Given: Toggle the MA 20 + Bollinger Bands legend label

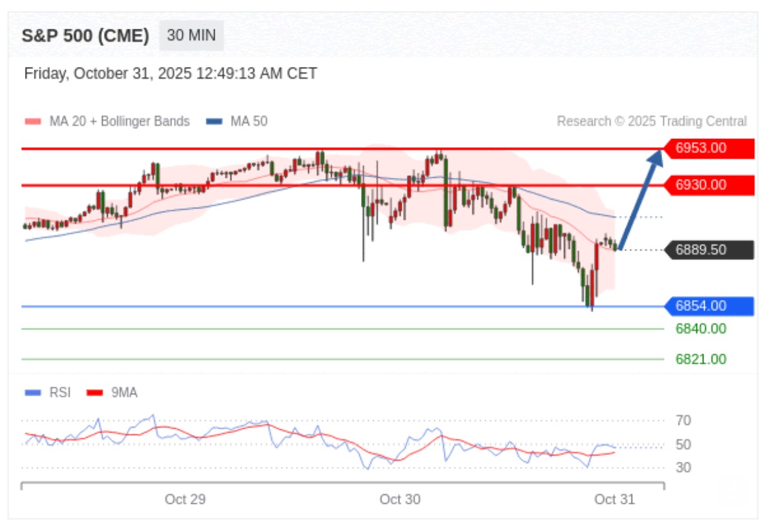Looking at the screenshot, I should pos(119,121).
